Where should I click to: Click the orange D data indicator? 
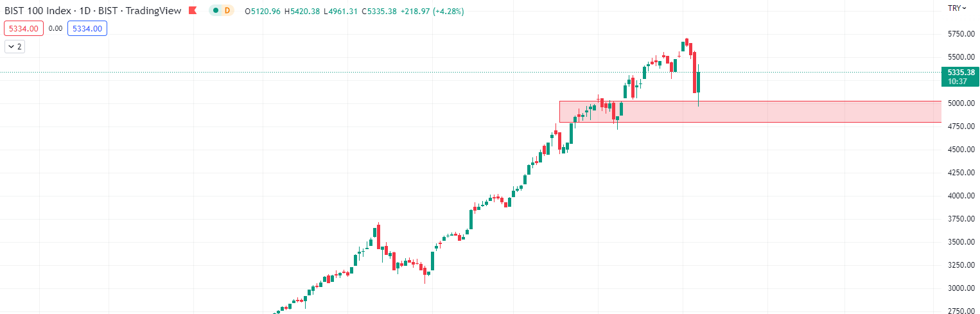227,11
